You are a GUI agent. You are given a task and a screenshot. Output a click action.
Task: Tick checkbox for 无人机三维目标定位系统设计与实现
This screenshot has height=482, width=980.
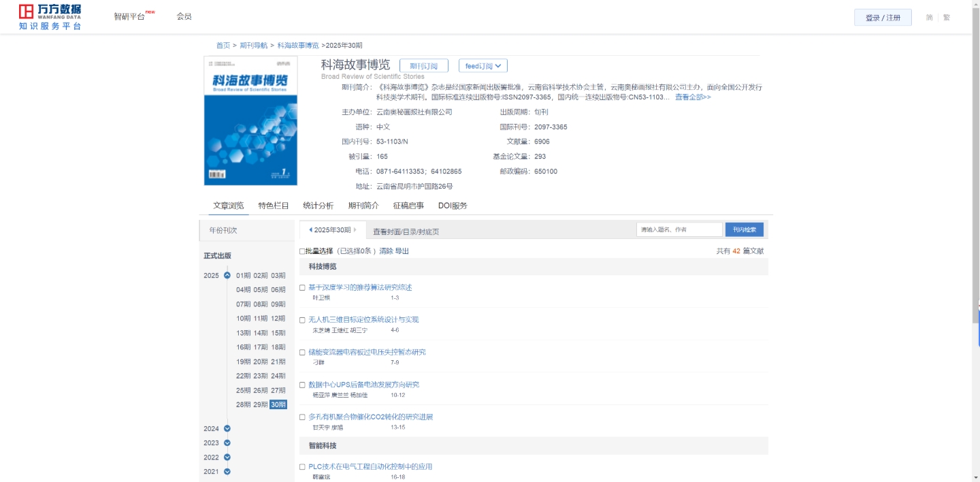(x=302, y=320)
